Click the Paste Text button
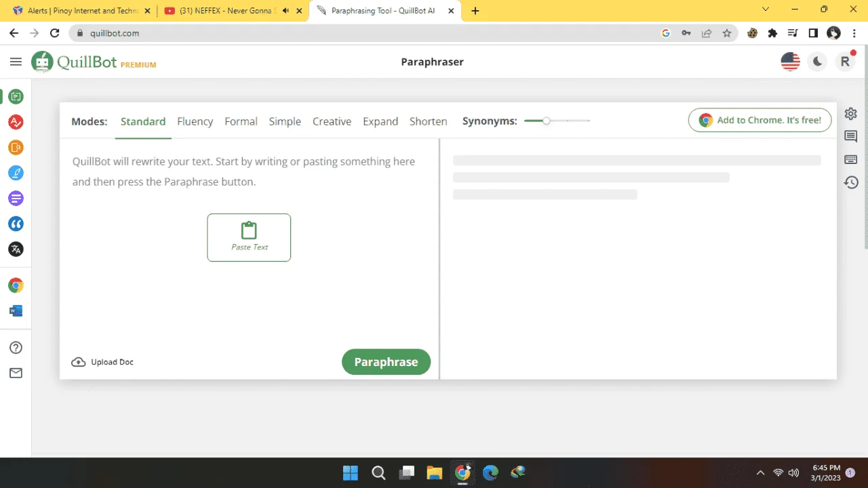Image resolution: width=868 pixels, height=488 pixels. (249, 237)
